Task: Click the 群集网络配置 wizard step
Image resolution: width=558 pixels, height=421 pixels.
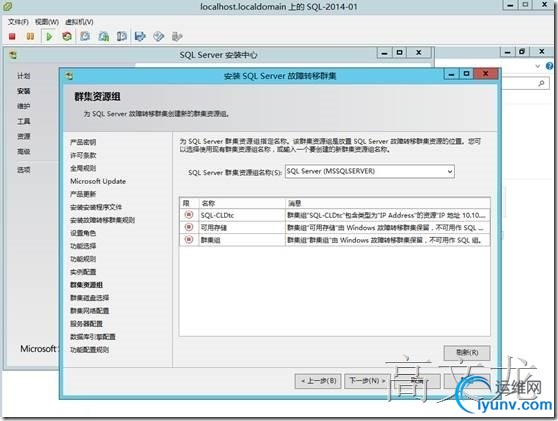Action: [89, 311]
